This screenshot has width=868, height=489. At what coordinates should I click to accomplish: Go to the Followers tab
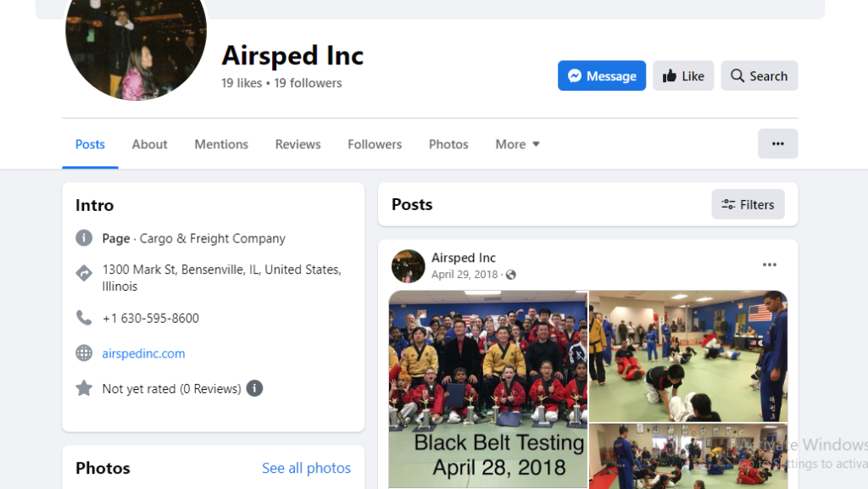(375, 144)
